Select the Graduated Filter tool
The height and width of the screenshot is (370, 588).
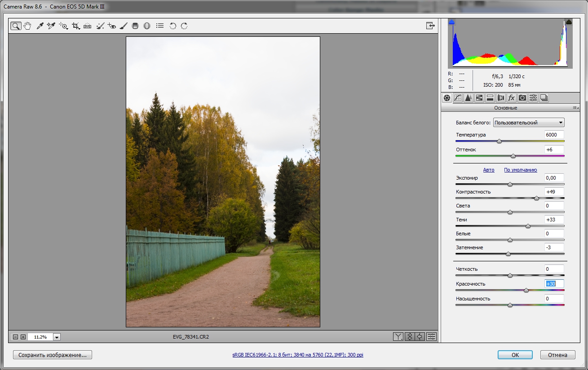[x=135, y=26]
